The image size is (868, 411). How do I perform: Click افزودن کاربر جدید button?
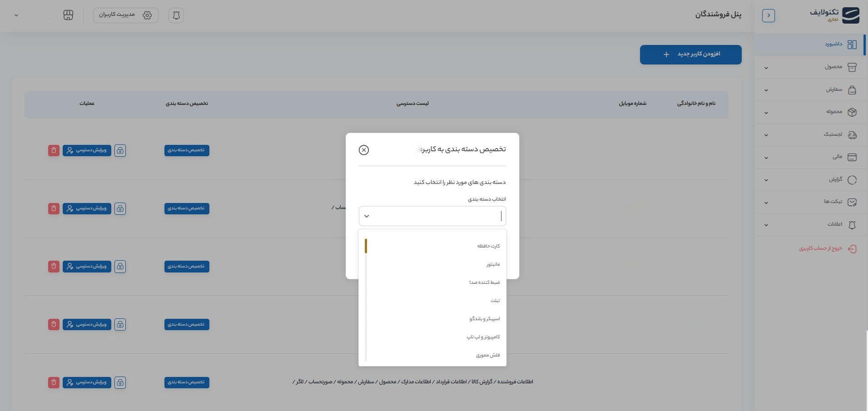click(x=690, y=54)
